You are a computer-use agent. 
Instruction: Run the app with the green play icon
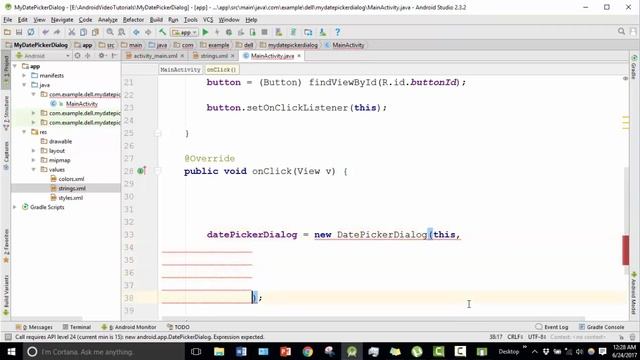(205, 32)
